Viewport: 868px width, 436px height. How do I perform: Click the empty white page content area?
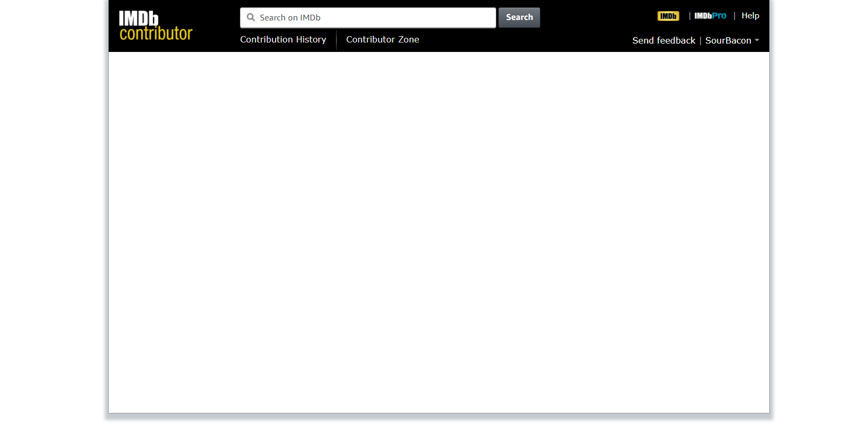(x=438, y=231)
